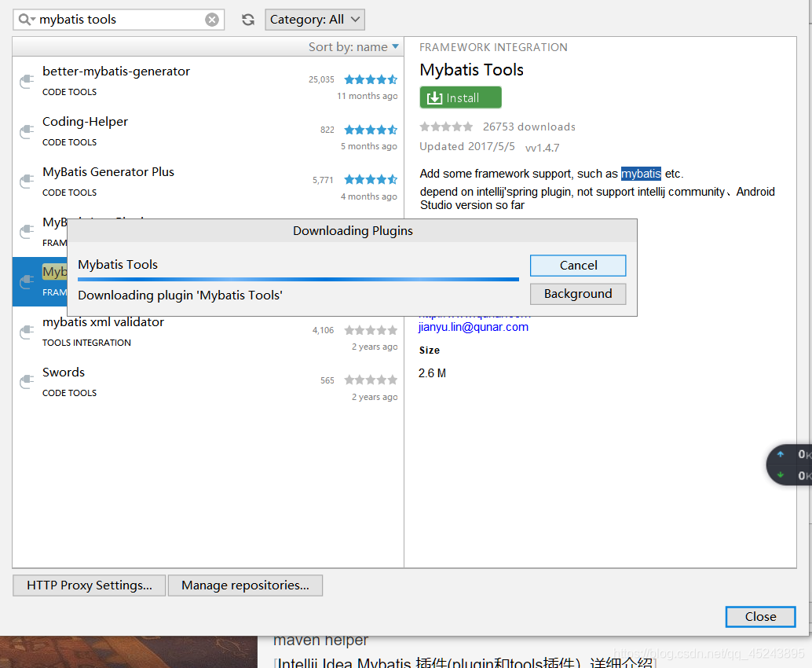The height and width of the screenshot is (668, 812).
Task: Select the better-mybatis-generator plugin row
Action: (x=208, y=82)
